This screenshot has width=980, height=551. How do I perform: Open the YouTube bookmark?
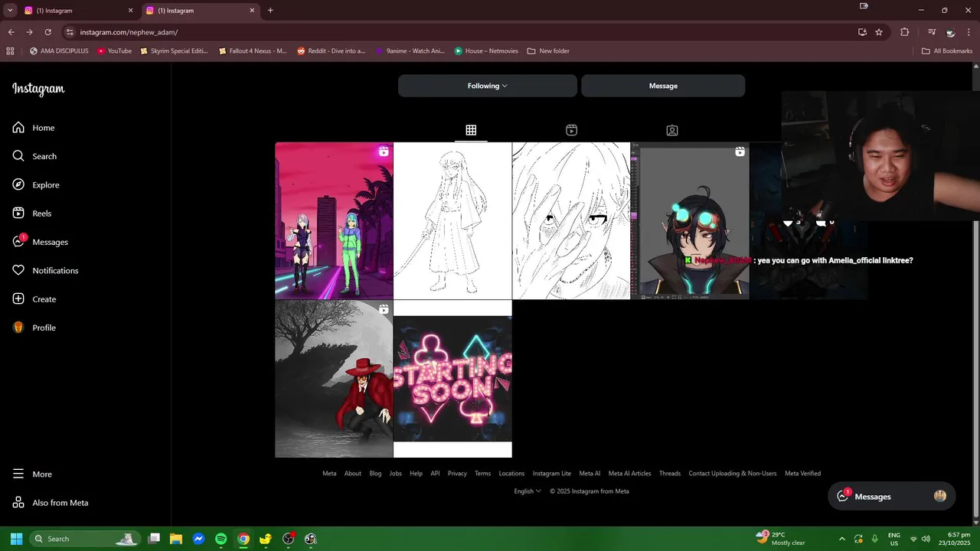coord(114,51)
